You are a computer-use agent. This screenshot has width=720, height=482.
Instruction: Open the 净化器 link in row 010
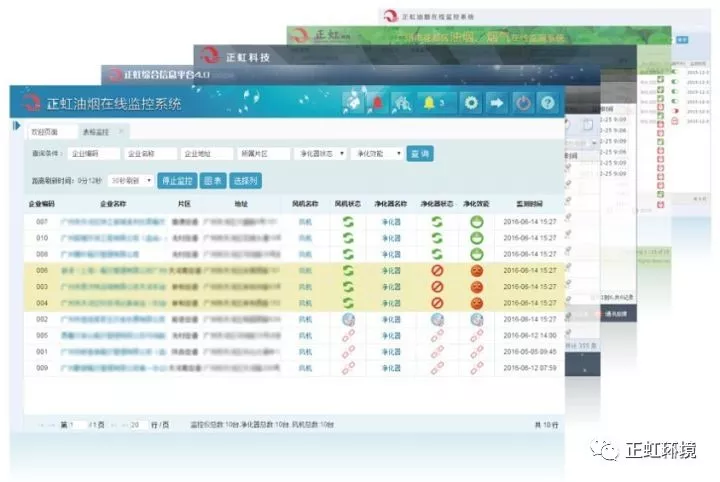pos(391,238)
